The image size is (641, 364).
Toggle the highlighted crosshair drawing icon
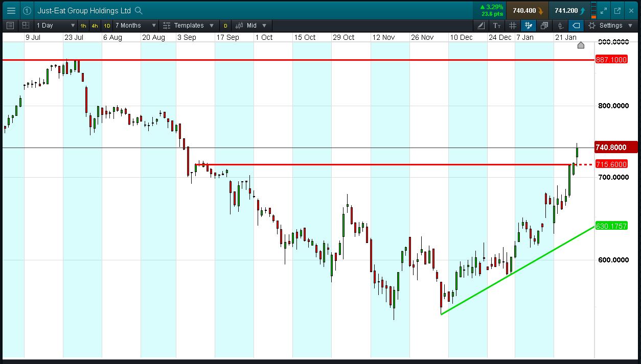(529, 26)
